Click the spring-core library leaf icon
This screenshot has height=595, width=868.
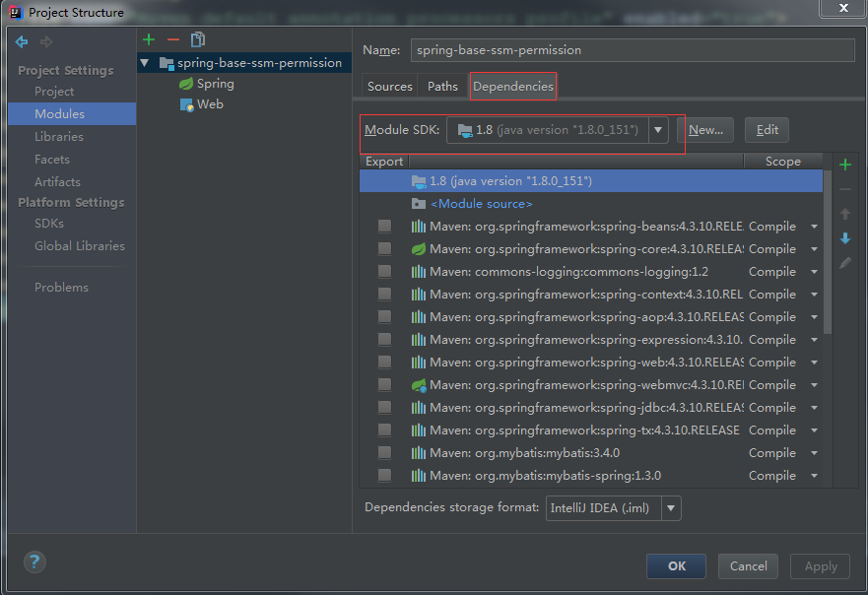419,249
